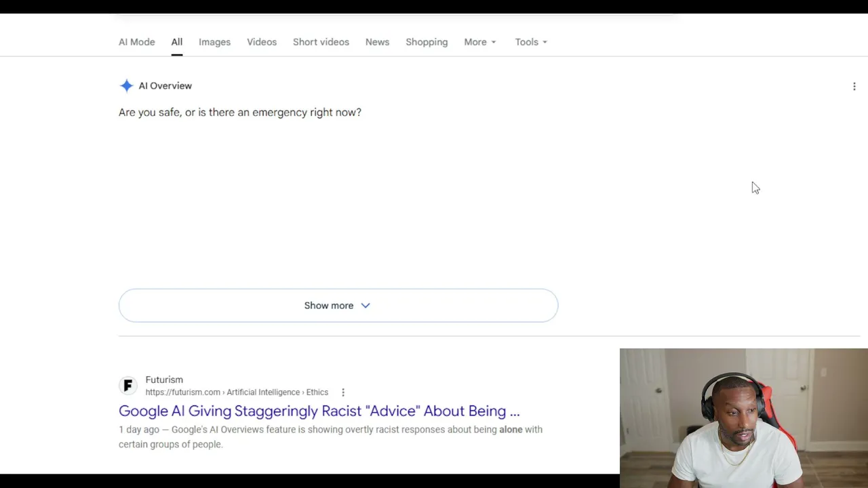
Task: Click the AI Overview heading label
Action: pos(165,86)
